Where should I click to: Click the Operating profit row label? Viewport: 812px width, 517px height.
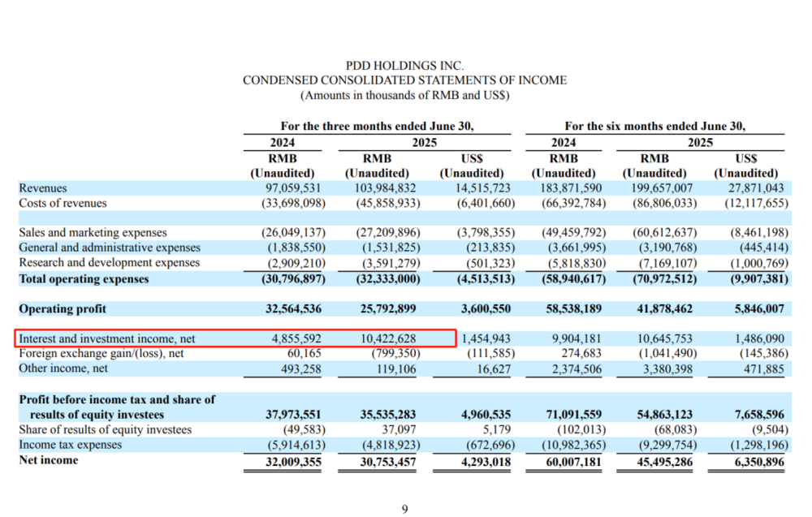click(63, 309)
